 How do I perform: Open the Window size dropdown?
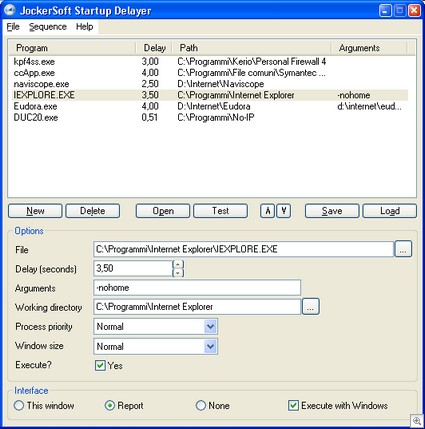point(210,346)
